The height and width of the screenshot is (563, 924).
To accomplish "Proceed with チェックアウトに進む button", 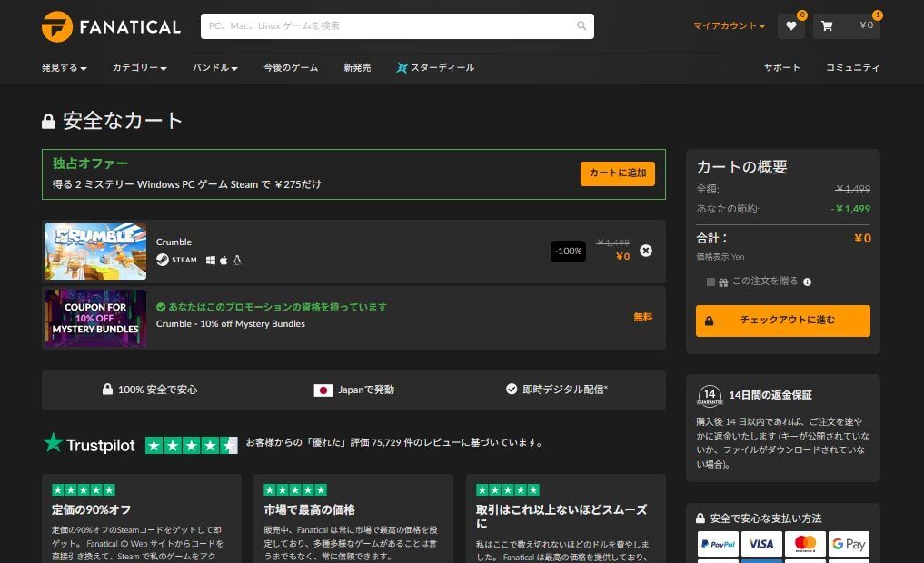I will (782, 321).
